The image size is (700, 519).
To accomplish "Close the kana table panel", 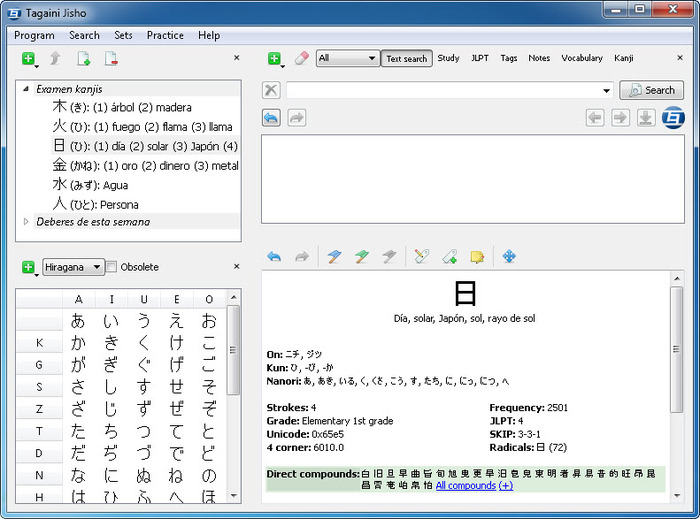I will click(237, 266).
